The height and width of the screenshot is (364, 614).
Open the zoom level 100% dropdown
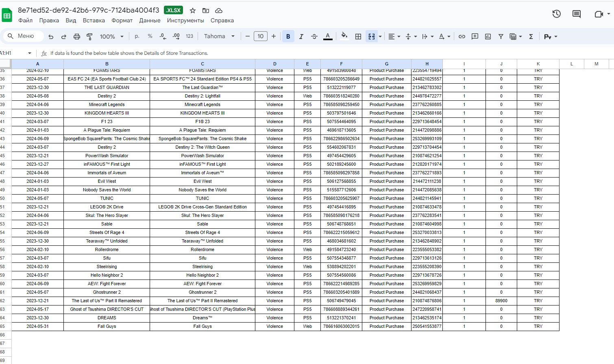(112, 37)
